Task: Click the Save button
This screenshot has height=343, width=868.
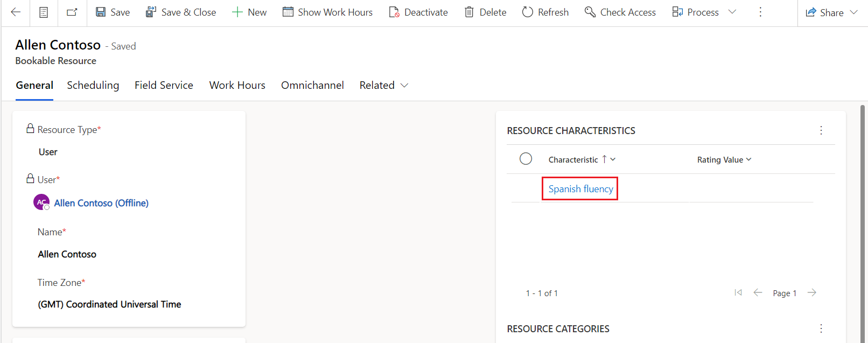Action: (x=113, y=12)
